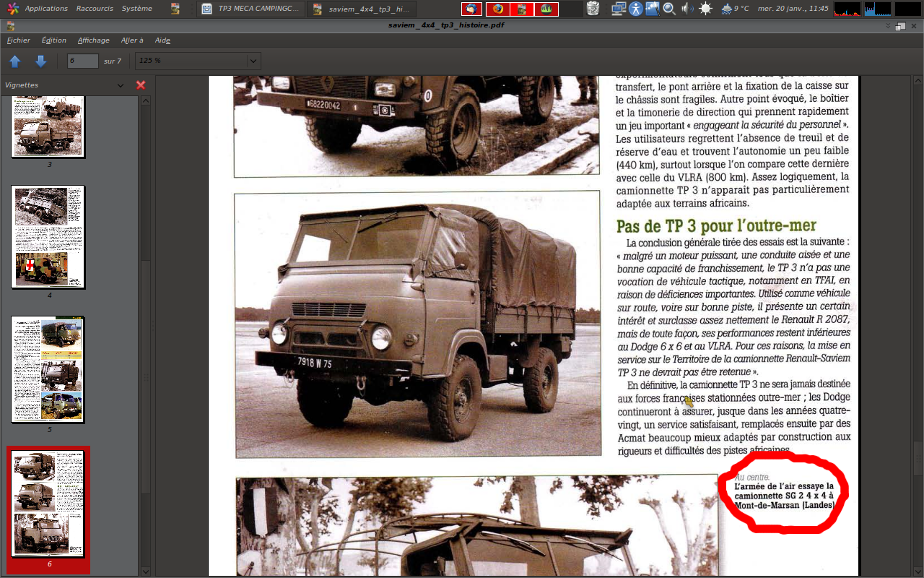Select page 5 thumbnail in sidebar
The width and height of the screenshot is (924, 578).
coord(48,369)
